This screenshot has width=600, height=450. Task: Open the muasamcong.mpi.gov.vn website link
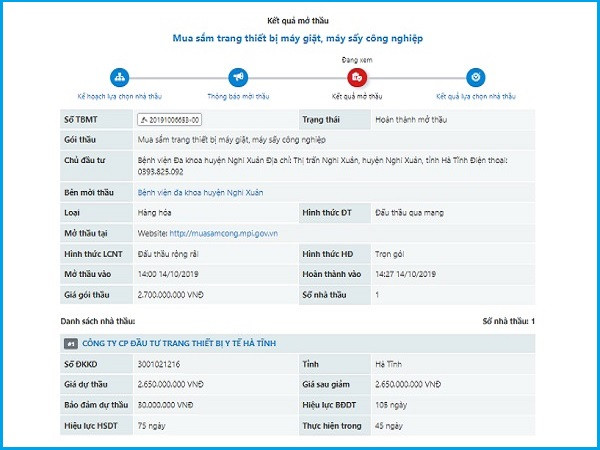tap(223, 233)
